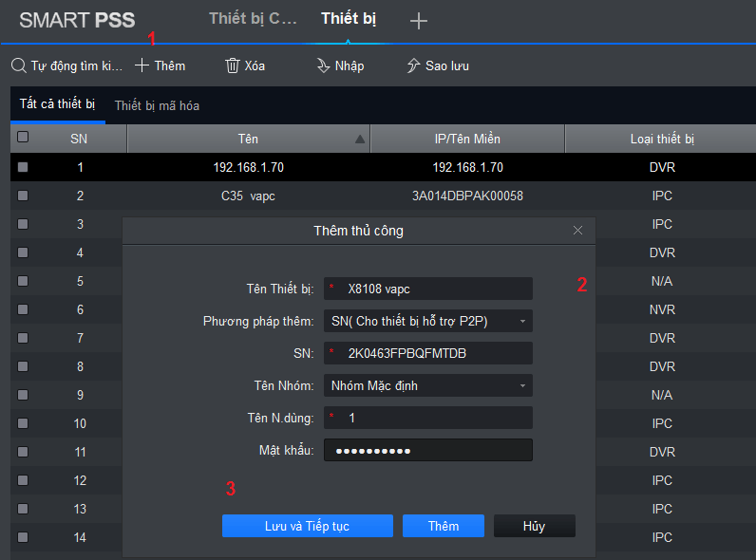Click the SN input field
Image resolution: width=756 pixels, height=560 pixels.
(x=428, y=353)
